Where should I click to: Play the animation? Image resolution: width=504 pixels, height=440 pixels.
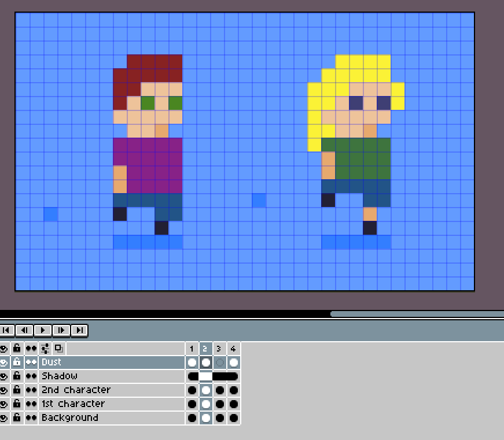click(x=42, y=330)
